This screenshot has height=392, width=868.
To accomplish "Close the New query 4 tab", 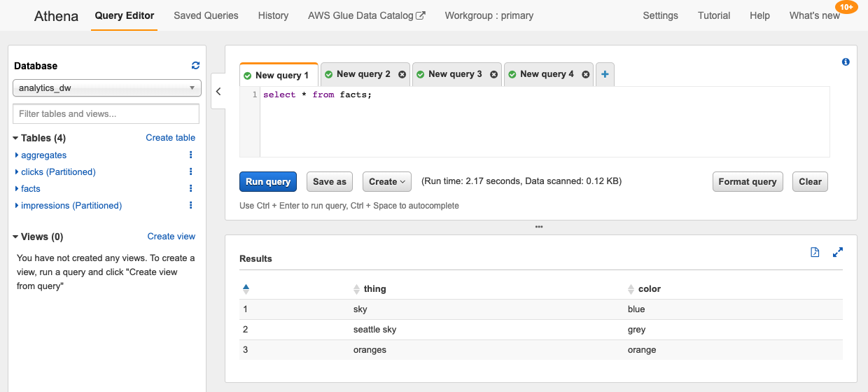I will [585, 74].
